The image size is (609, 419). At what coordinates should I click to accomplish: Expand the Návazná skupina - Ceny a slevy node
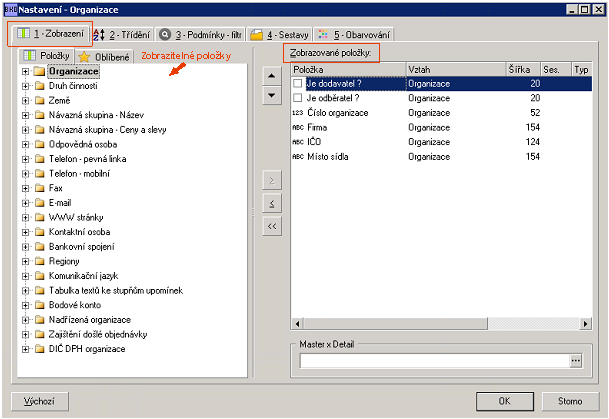coord(25,130)
